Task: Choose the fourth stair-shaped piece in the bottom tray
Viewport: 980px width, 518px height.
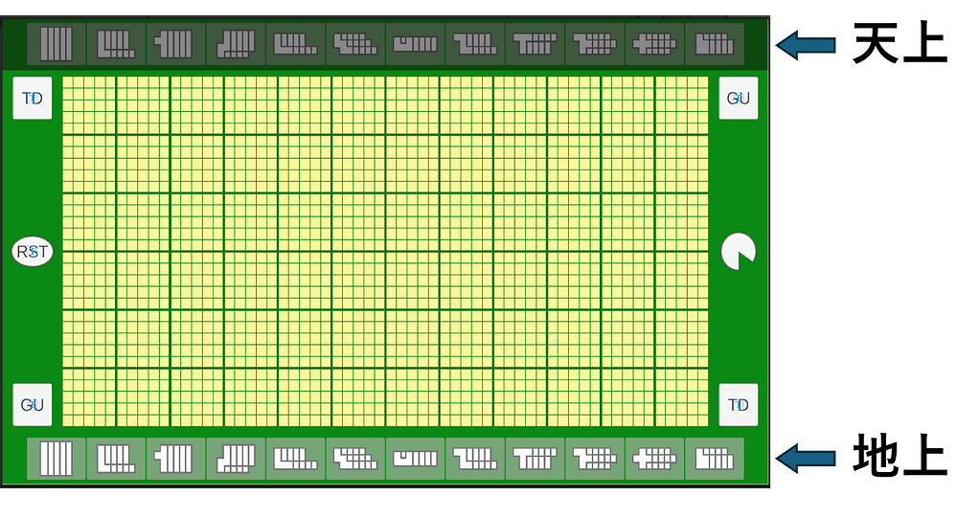Action: coord(236,459)
